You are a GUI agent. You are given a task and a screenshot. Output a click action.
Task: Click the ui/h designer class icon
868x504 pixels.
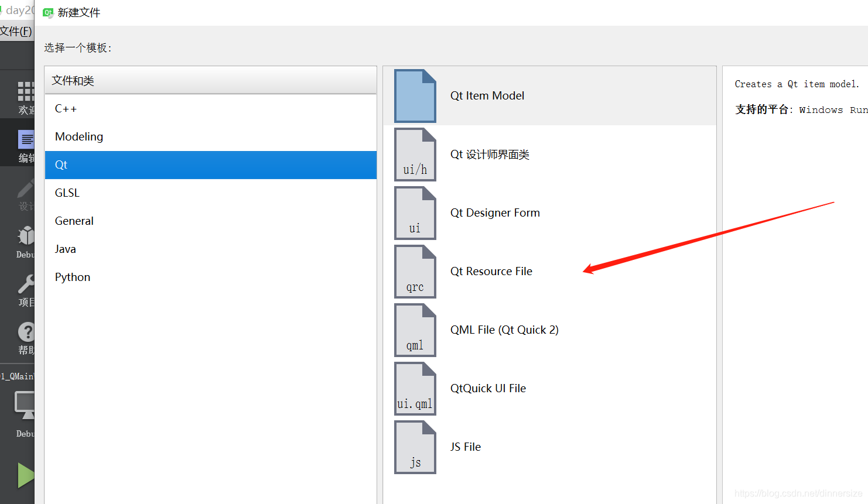(x=415, y=155)
